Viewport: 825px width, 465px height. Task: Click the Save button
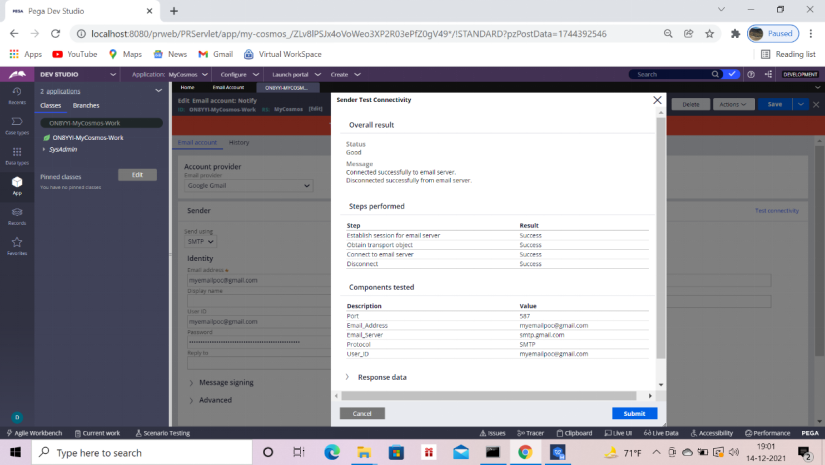pyautogui.click(x=775, y=104)
